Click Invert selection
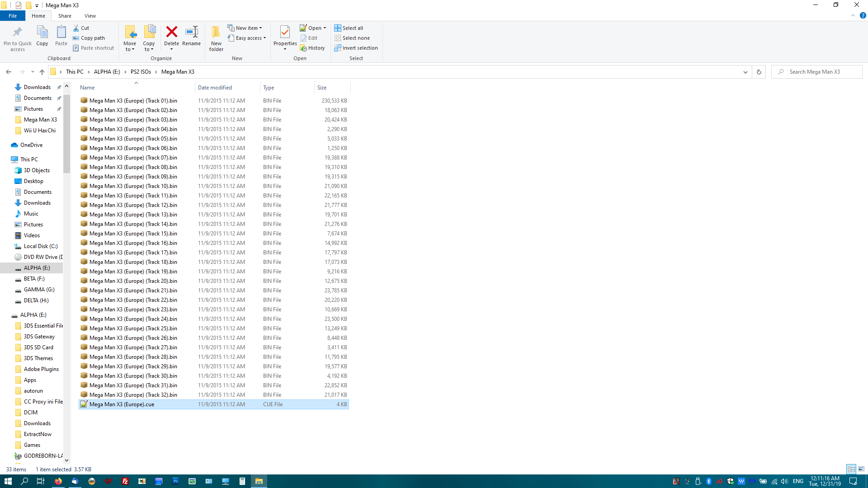868x488 pixels. [x=356, y=48]
